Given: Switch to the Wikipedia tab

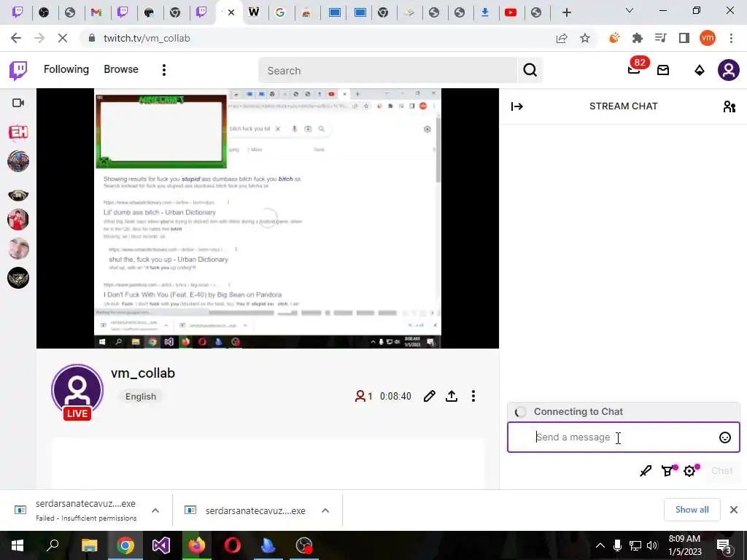Looking at the screenshot, I should coord(254,12).
